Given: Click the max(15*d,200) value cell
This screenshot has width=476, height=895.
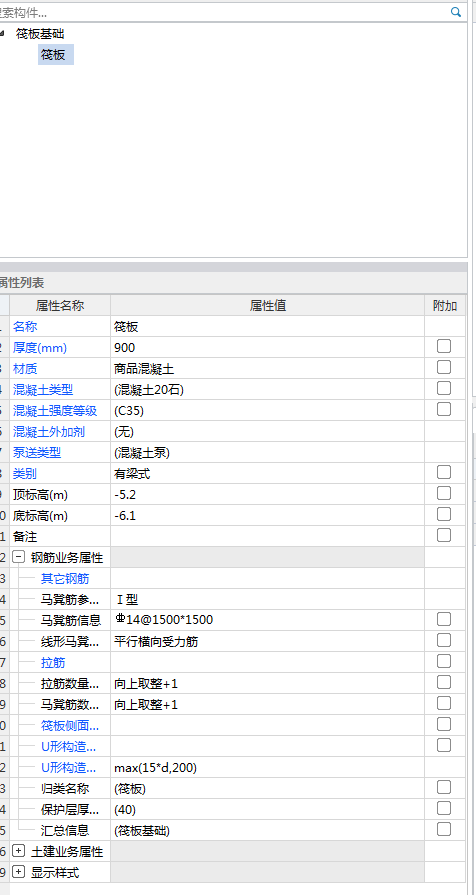Looking at the screenshot, I should [267, 768].
